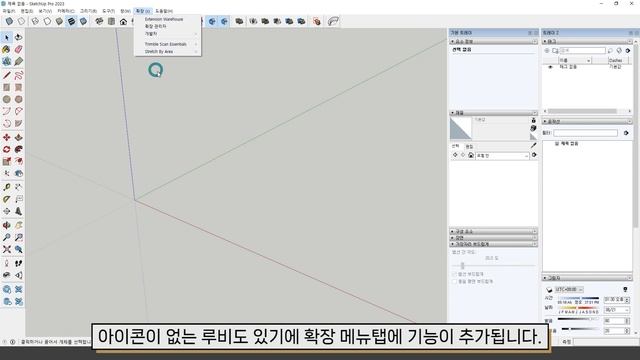This screenshot has height=360, width=640.
Task: Open the 카메라(C) menu
Action: tap(66, 11)
